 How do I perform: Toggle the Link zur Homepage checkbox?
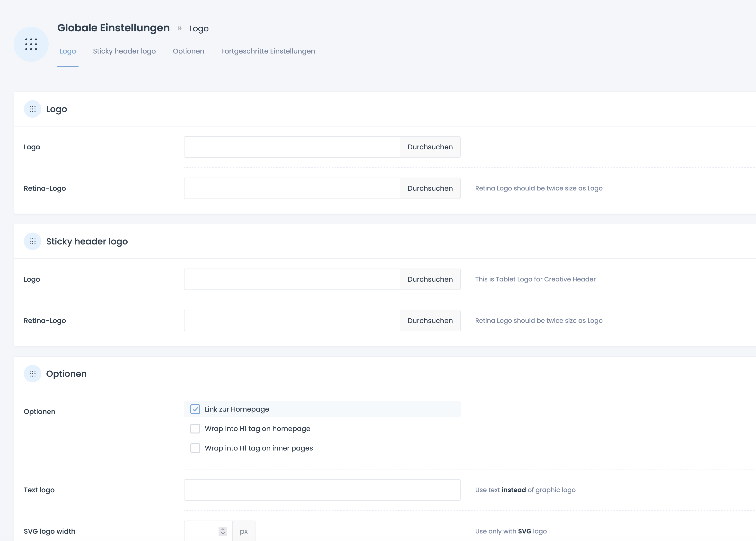(x=195, y=409)
